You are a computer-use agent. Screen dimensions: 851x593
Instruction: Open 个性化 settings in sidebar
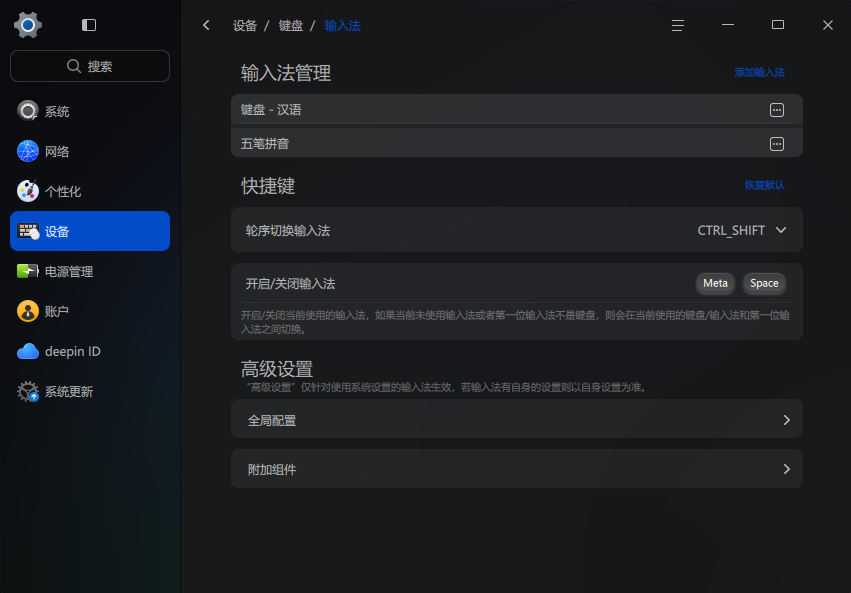click(90, 191)
